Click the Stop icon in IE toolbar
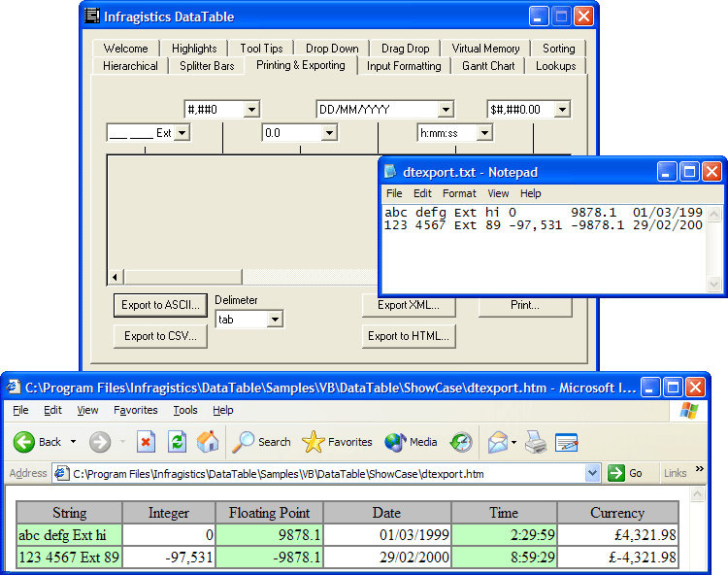 tap(146, 442)
